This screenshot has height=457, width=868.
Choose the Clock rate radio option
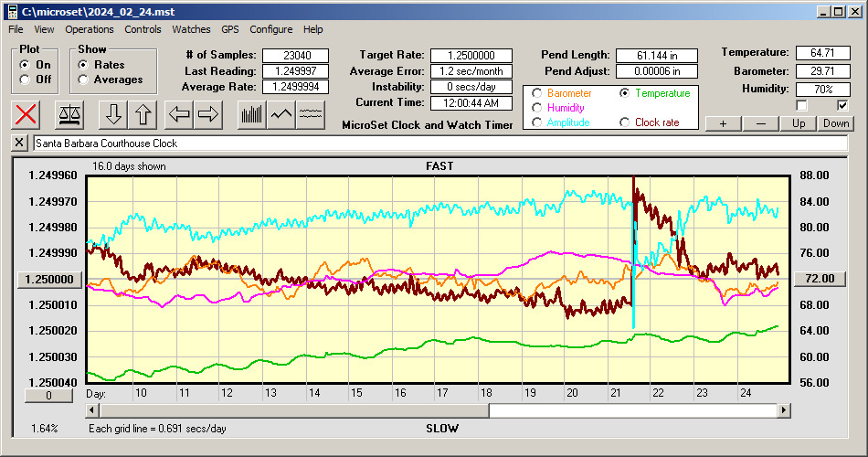tap(625, 122)
